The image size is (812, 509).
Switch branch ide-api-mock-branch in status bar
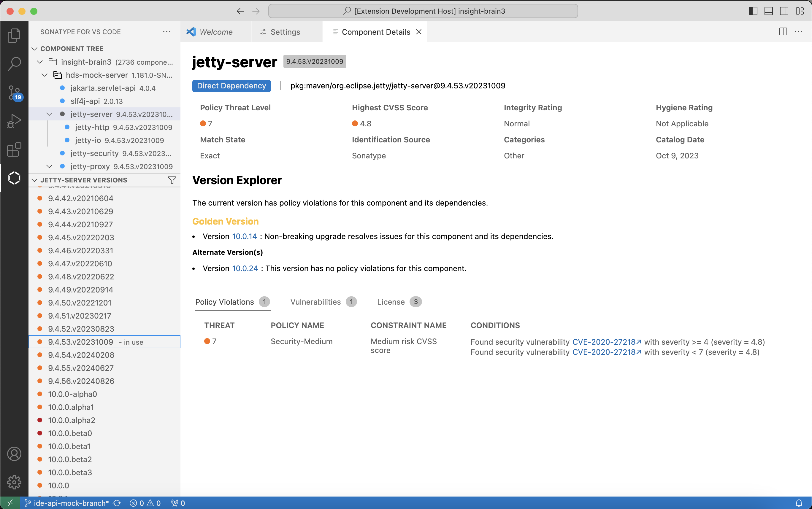(x=67, y=503)
